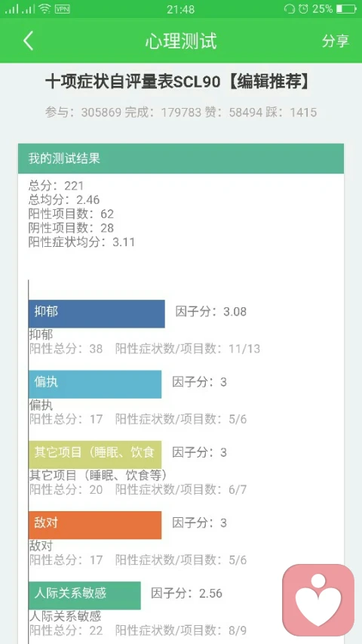Tap the light blue 偏执 bar

click(x=95, y=384)
